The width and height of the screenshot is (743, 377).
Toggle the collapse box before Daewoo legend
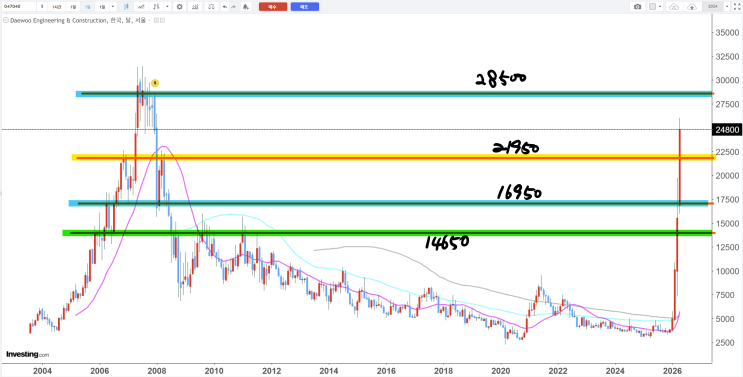6,20
